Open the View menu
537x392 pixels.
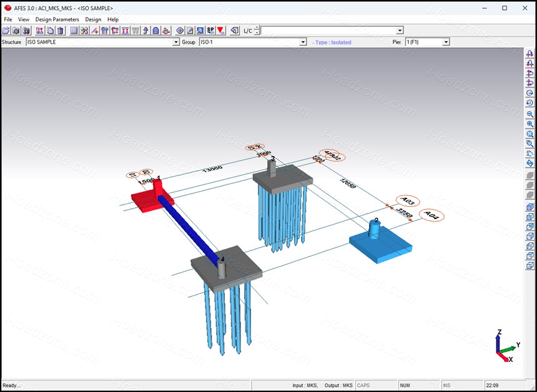24,19
